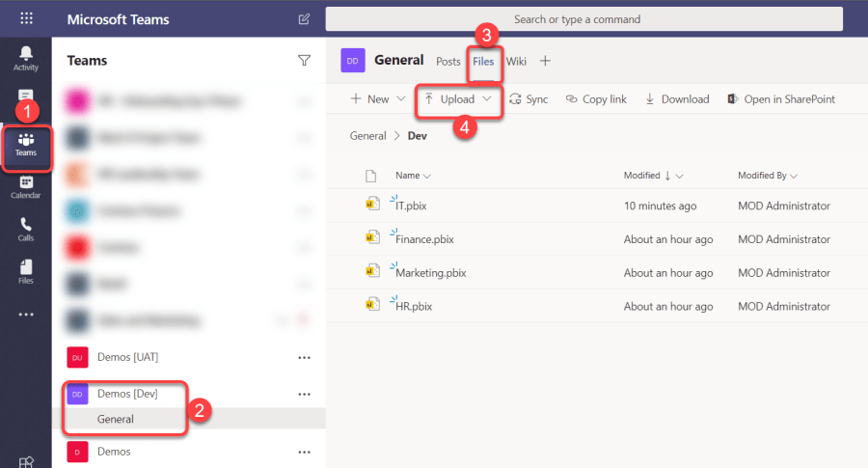868x468 pixels.
Task: Select the Demos team
Action: [x=114, y=452]
